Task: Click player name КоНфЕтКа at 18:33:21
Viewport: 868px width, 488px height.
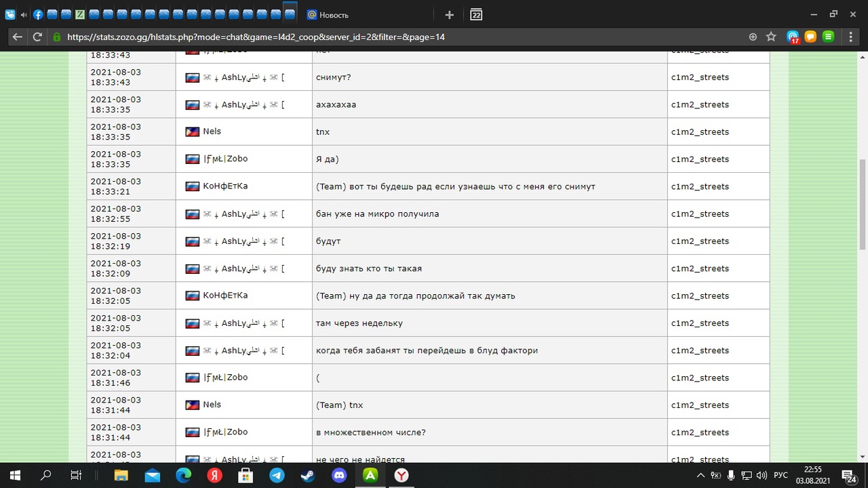Action: point(225,186)
